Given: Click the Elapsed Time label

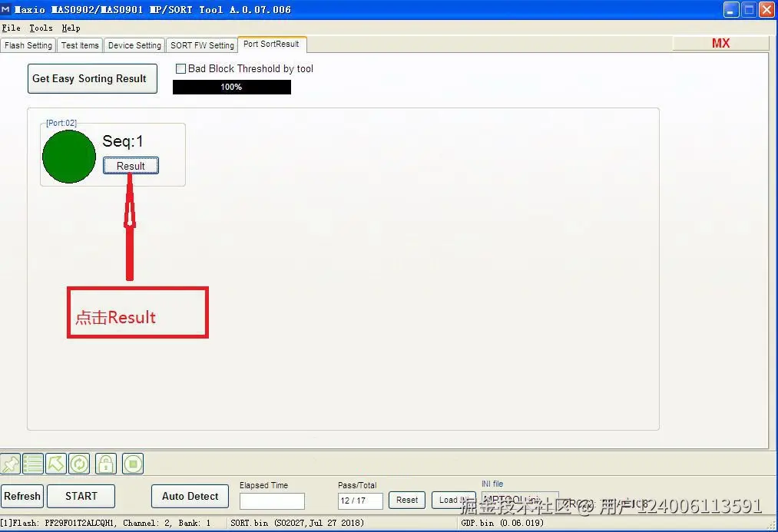Looking at the screenshot, I should (263, 485).
